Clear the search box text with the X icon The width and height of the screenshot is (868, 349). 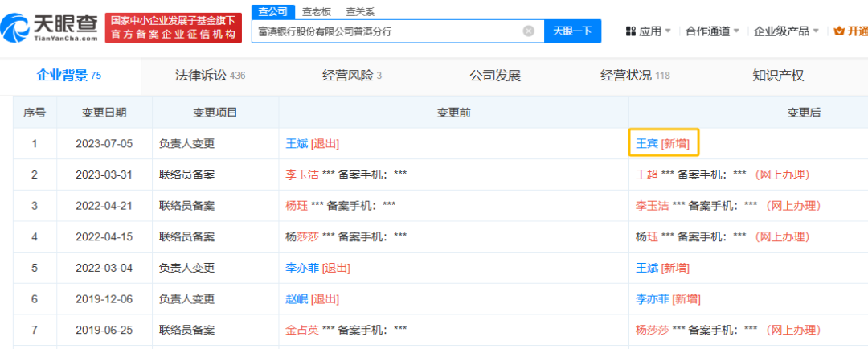click(x=529, y=31)
